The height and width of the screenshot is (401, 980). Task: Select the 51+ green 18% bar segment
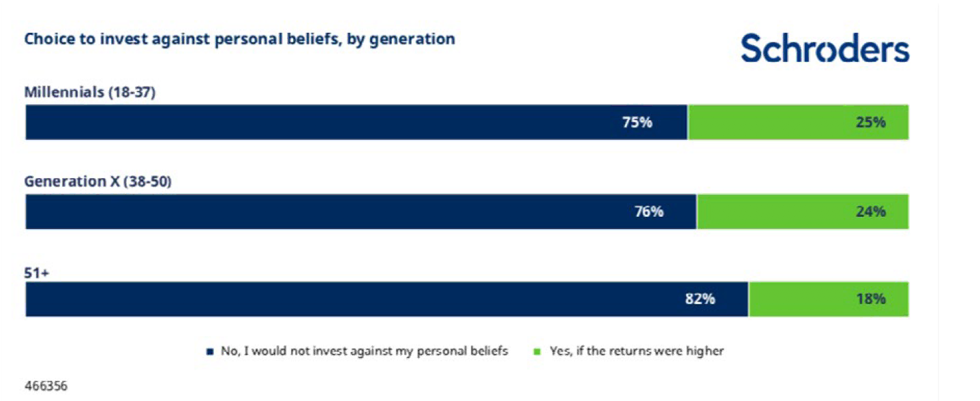[829, 299]
